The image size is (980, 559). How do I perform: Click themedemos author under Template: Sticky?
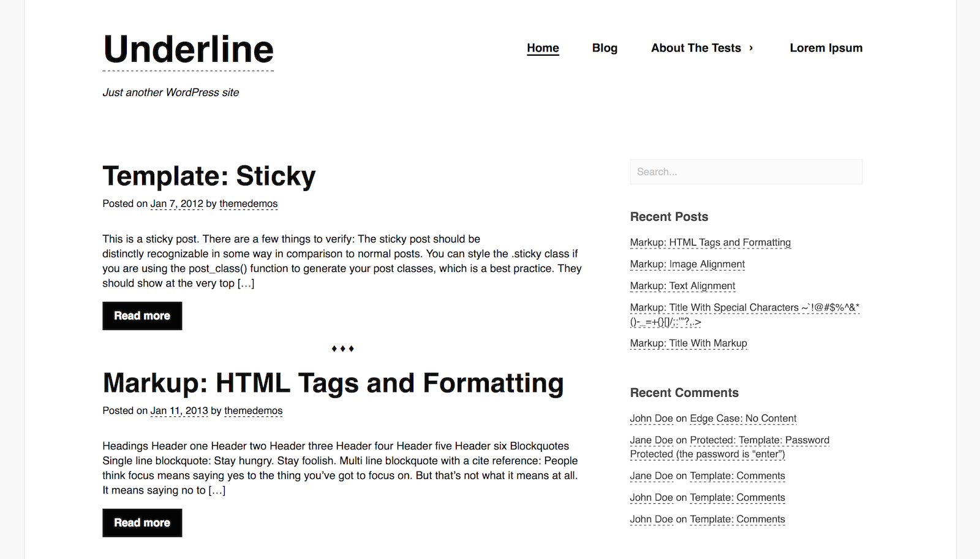pos(248,204)
